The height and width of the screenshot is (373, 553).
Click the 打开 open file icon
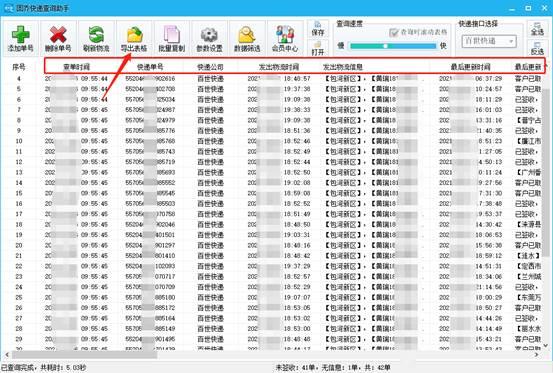(x=318, y=48)
